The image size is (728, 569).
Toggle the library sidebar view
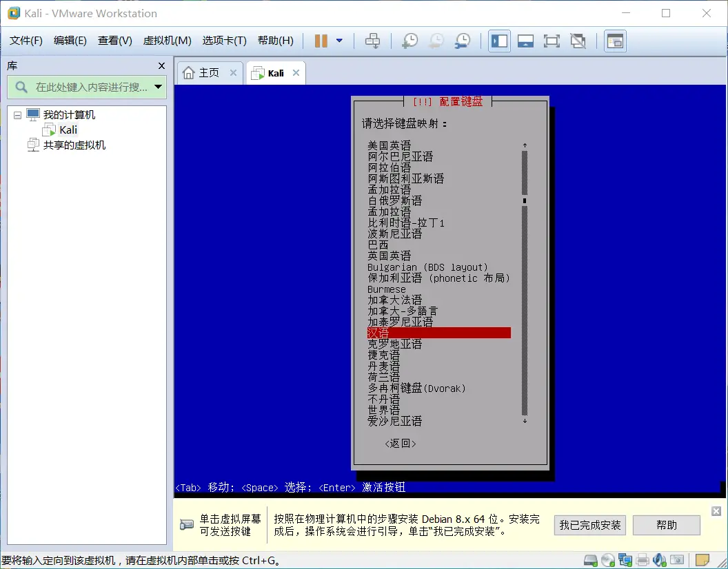pyautogui.click(x=499, y=41)
